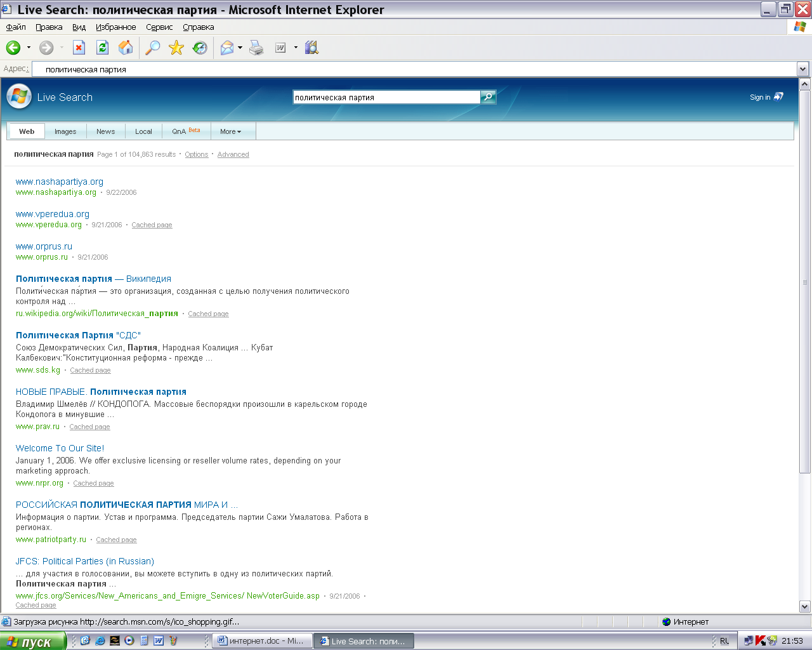Stop loading with the red X icon
812x650 pixels.
tap(79, 48)
